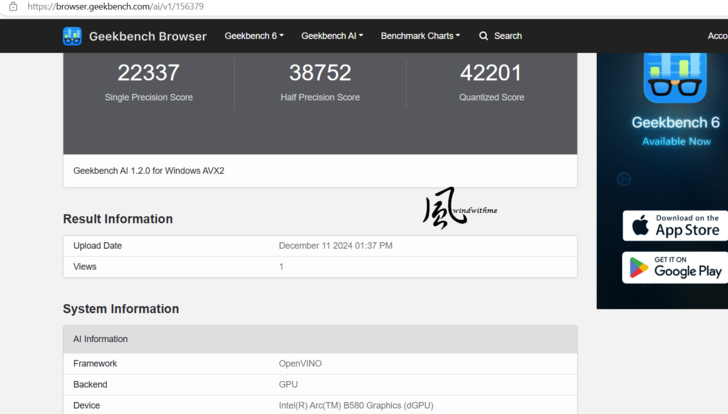This screenshot has height=414, width=728.
Task: Click the Geekbench Browser brand link
Action: 147,36
